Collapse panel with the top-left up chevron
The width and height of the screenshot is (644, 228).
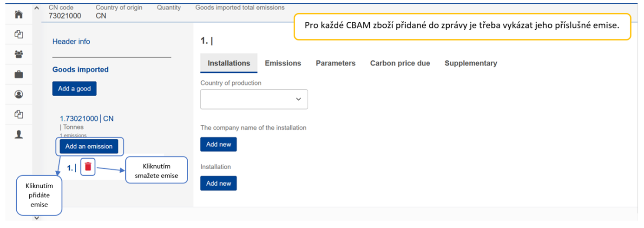(37, 8)
